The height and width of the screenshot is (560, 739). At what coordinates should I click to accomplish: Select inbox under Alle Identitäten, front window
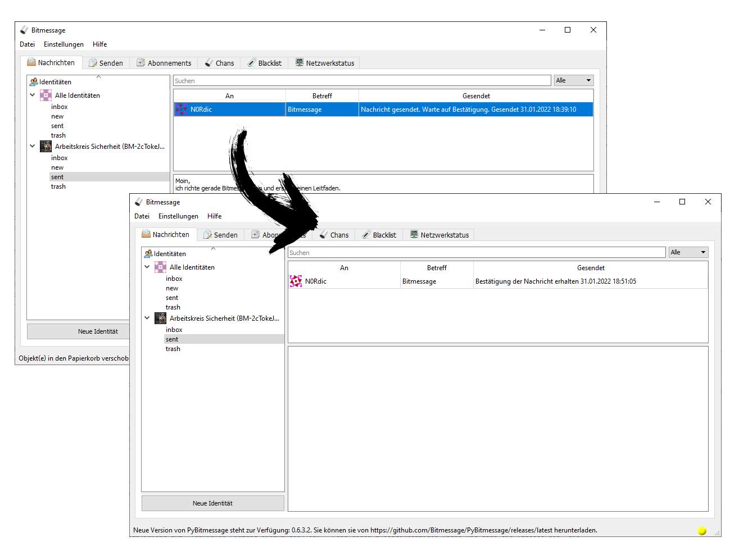tap(174, 279)
